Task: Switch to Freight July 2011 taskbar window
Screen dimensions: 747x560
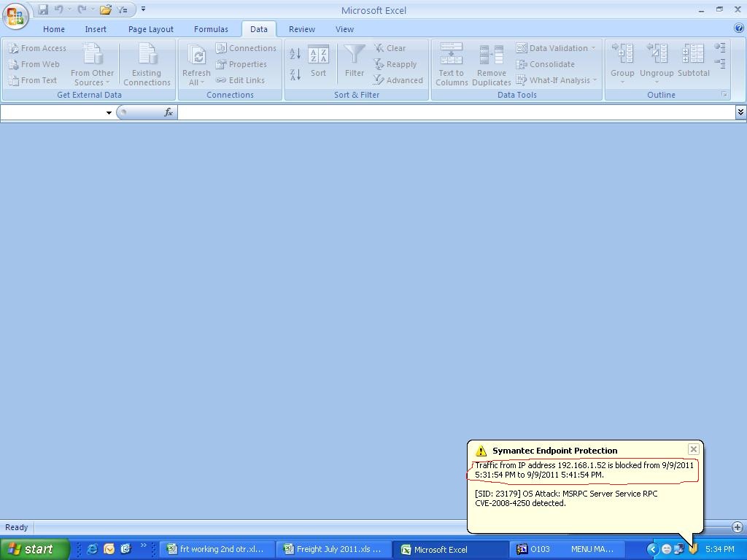Action: pos(333,549)
